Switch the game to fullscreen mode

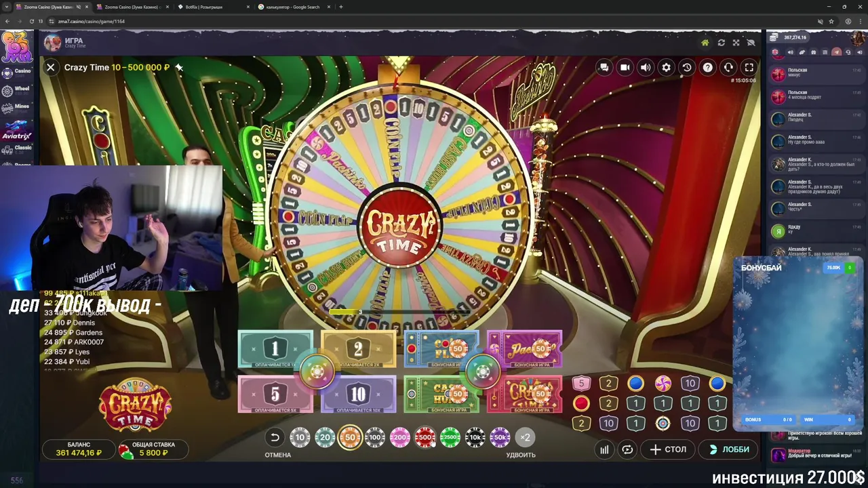click(x=749, y=67)
